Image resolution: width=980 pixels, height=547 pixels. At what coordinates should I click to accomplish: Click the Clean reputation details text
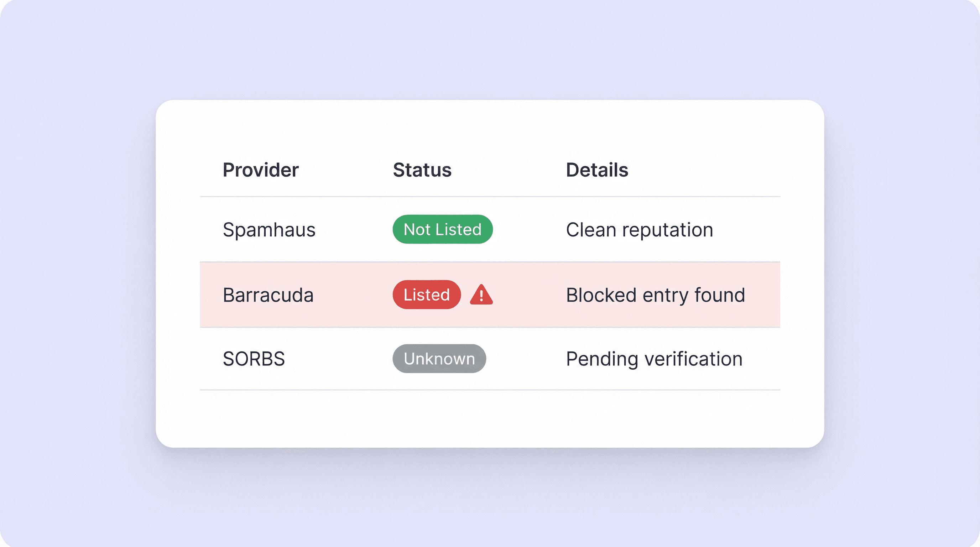[639, 230]
